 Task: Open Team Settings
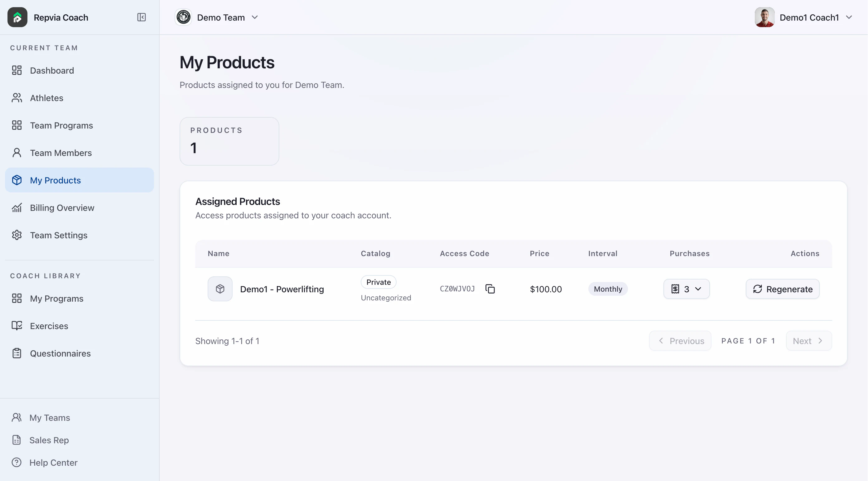(x=79, y=235)
